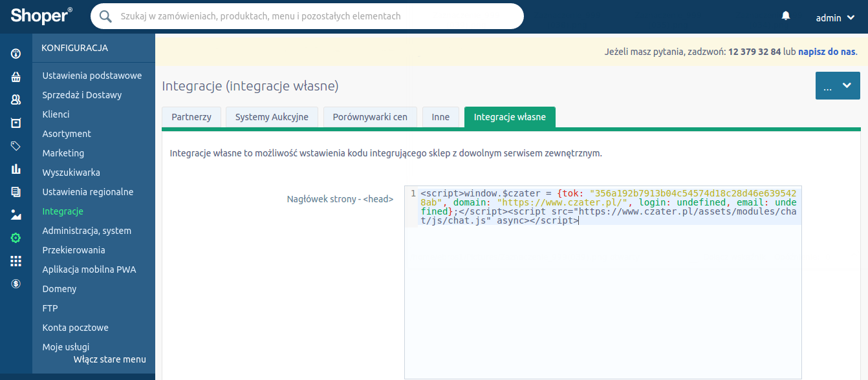The width and height of the screenshot is (868, 380).
Task: Click the phone number 12 379 32 84
Action: point(755,51)
